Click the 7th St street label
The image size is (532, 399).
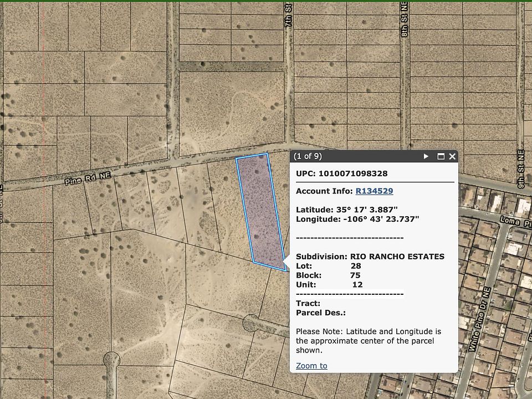288,21
